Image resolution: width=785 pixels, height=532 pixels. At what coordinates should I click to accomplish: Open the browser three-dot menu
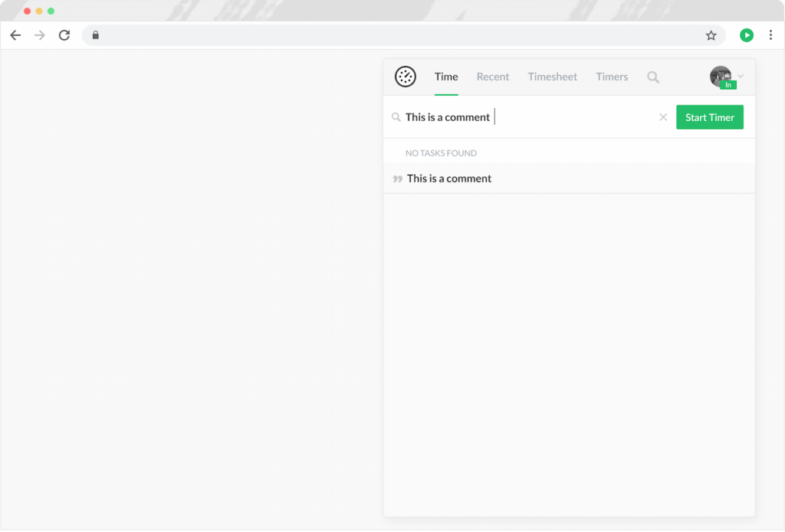pyautogui.click(x=771, y=34)
